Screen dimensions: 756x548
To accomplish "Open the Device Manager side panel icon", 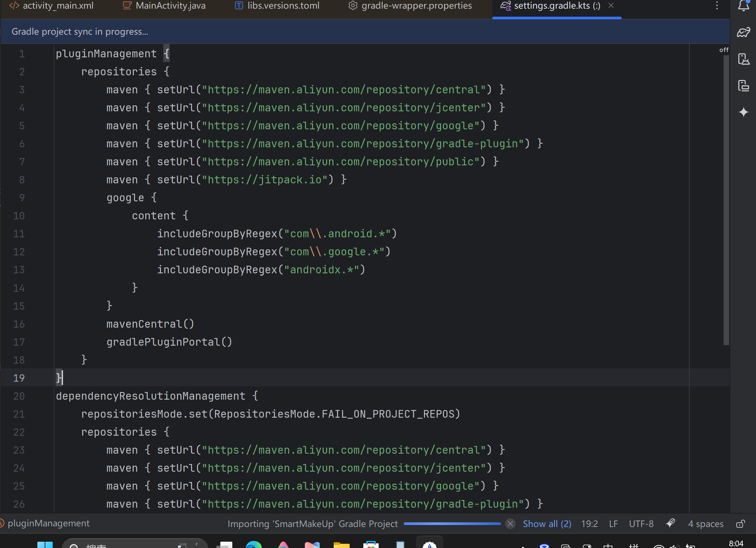I will (x=743, y=59).
